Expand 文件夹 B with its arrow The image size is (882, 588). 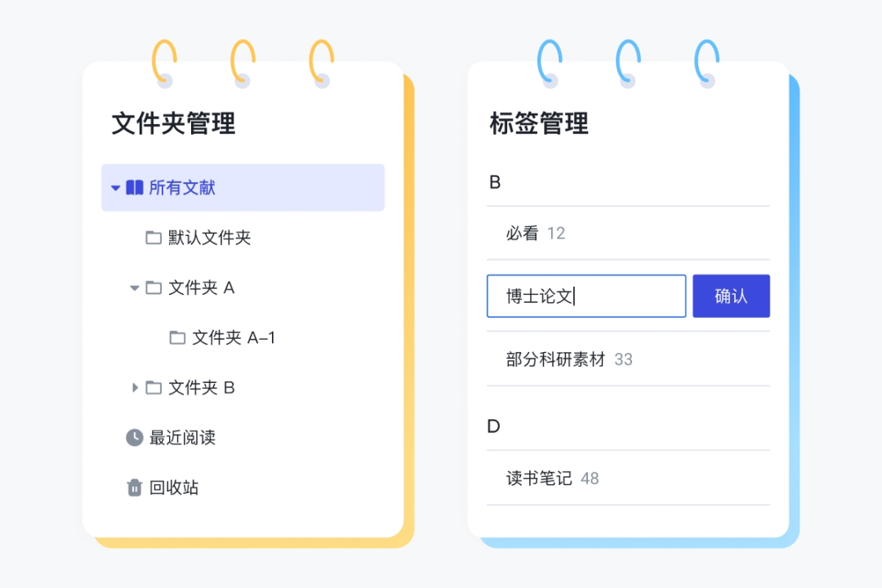tap(135, 388)
